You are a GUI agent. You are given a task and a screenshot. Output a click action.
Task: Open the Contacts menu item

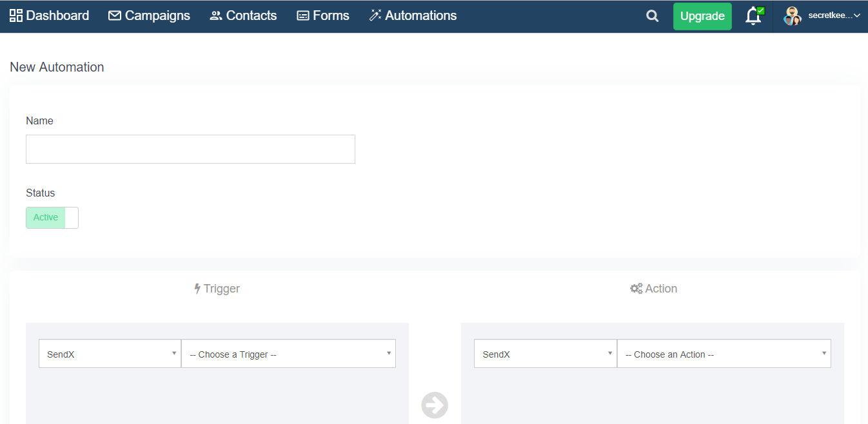pyautogui.click(x=243, y=15)
